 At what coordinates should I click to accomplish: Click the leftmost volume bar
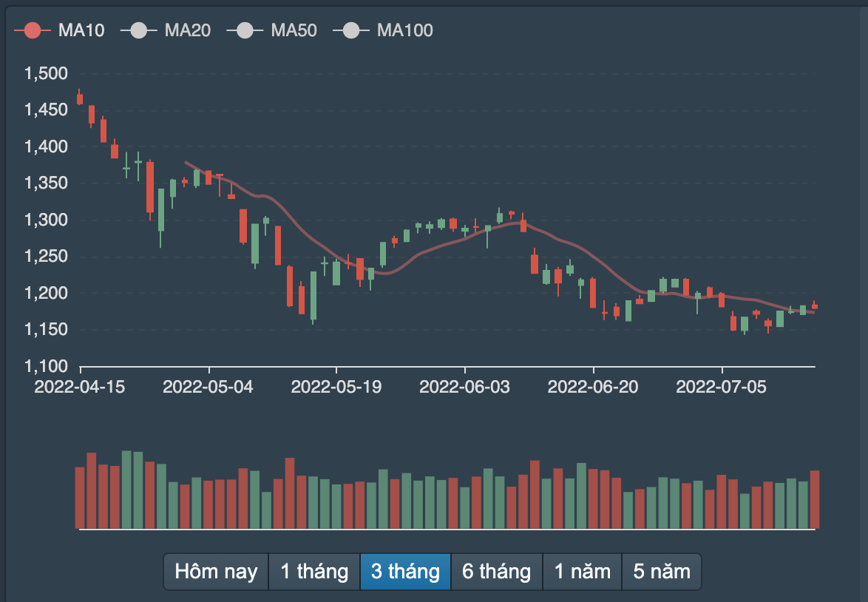click(80, 498)
